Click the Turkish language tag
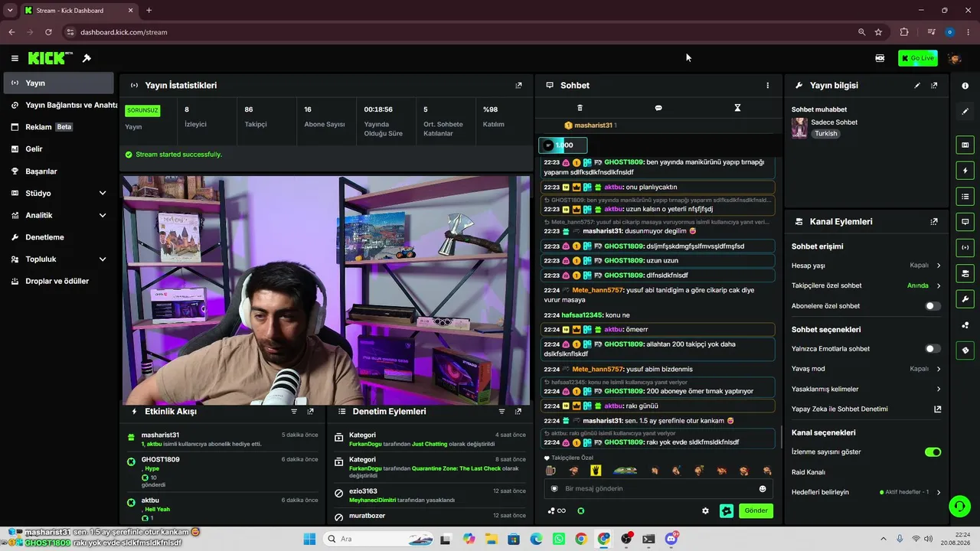Screen dimensions: 980x551 pos(826,134)
